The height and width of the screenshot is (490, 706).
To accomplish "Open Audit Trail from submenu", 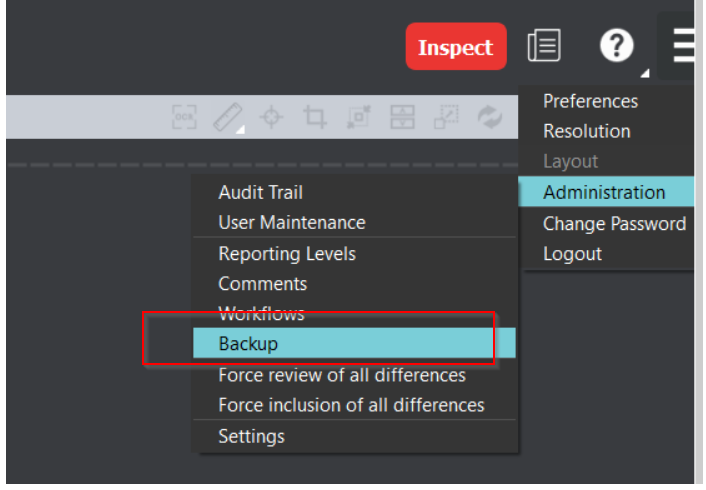I will click(x=260, y=192).
